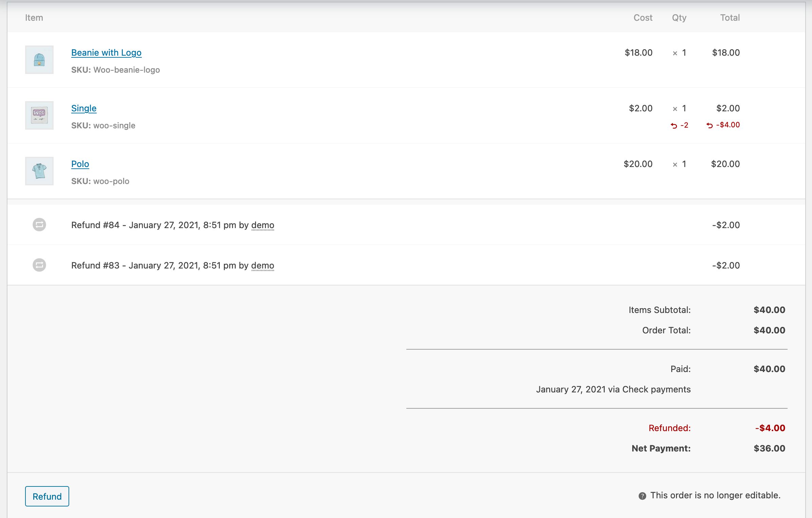812x518 pixels.
Task: Click the Item column header
Action: click(34, 18)
